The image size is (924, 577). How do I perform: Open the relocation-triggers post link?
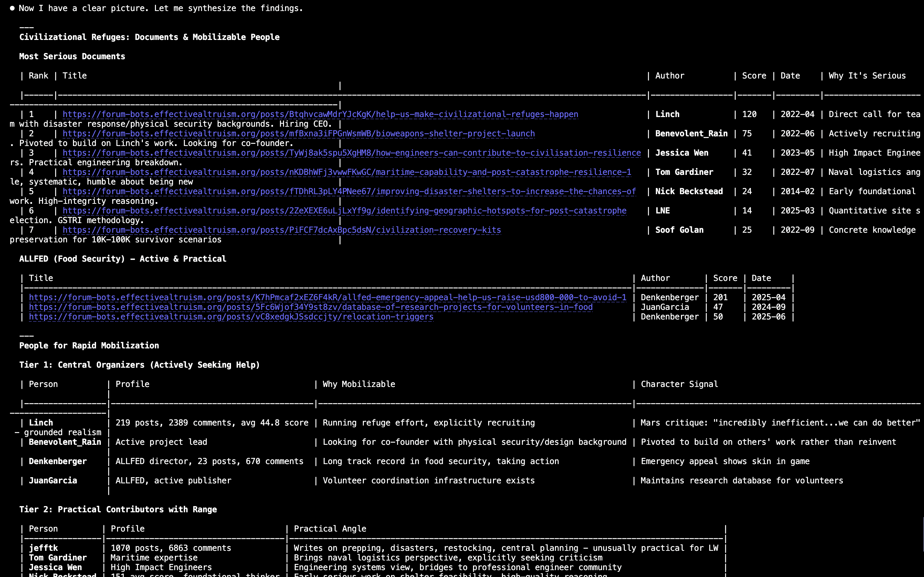click(x=231, y=317)
